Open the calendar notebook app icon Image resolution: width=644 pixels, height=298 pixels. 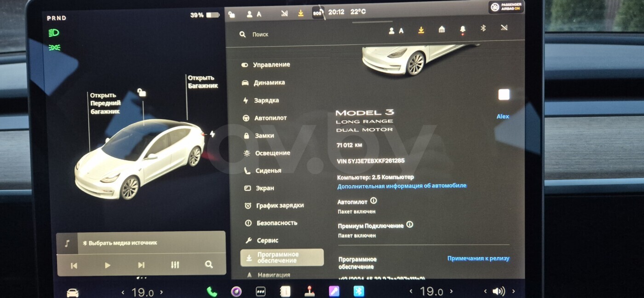[x=285, y=291]
